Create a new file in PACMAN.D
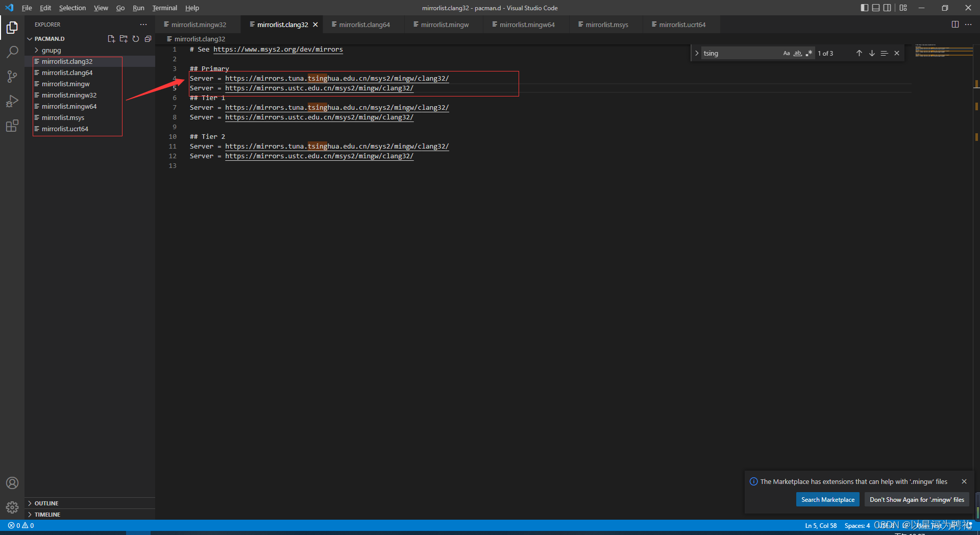 pos(111,39)
